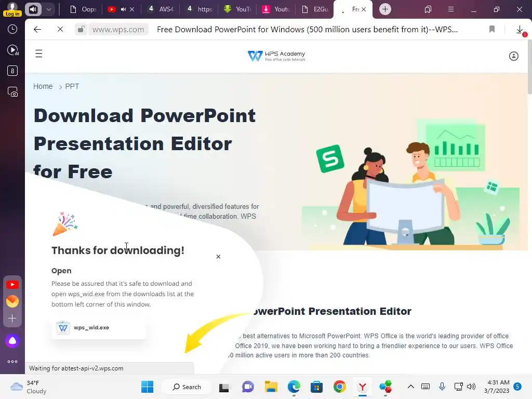Launch Google Chrome from the taskbar

(x=340, y=387)
